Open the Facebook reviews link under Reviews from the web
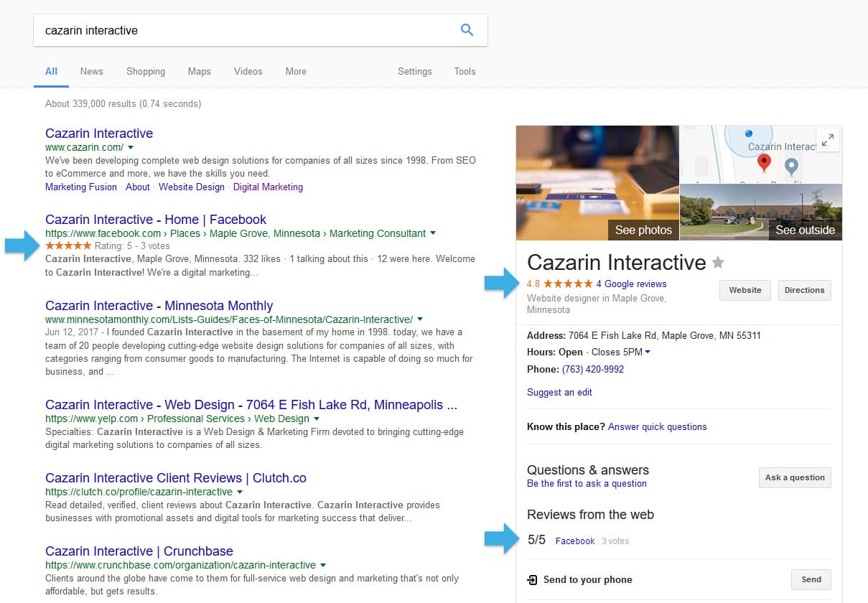This screenshot has width=868, height=603. point(575,541)
